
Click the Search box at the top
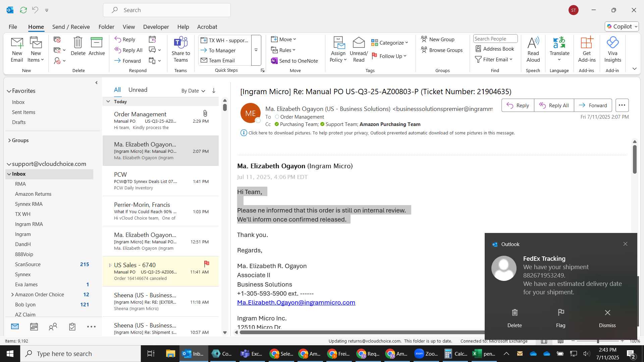[x=167, y=10]
